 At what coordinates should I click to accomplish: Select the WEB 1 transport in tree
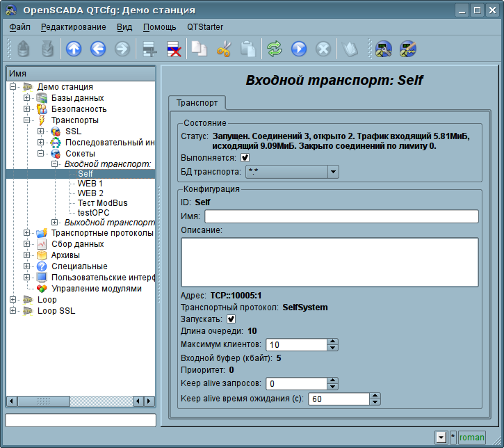pyautogui.click(x=90, y=184)
